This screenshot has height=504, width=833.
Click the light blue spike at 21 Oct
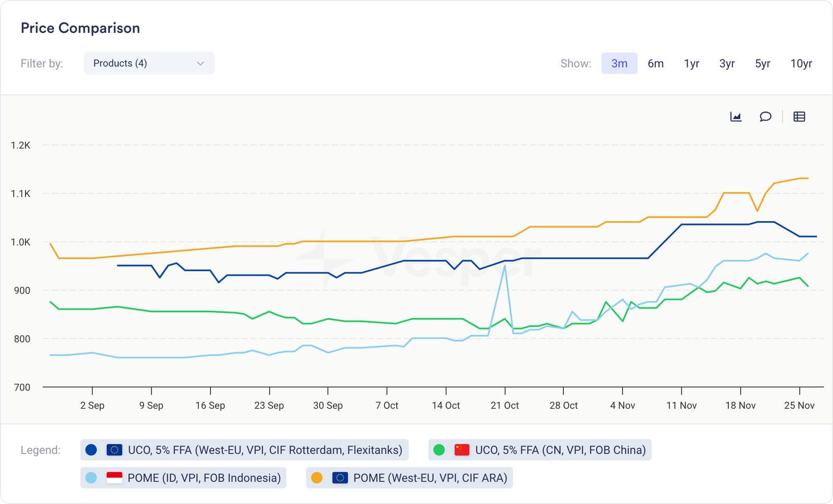pyautogui.click(x=504, y=266)
